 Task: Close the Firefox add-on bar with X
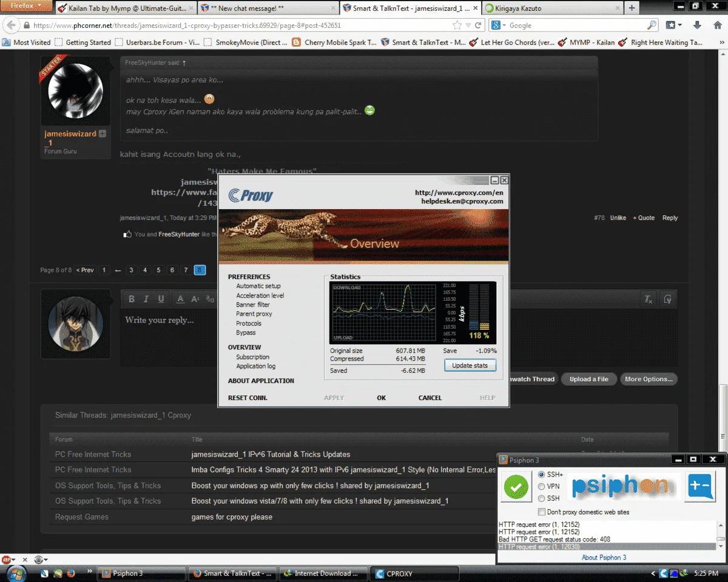(x=24, y=559)
